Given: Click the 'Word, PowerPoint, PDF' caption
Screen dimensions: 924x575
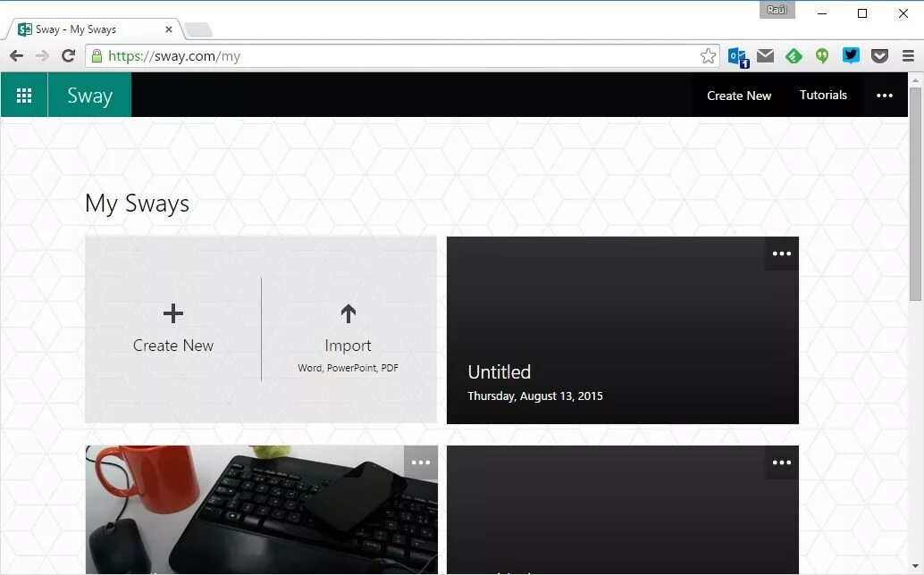Looking at the screenshot, I should tap(348, 368).
